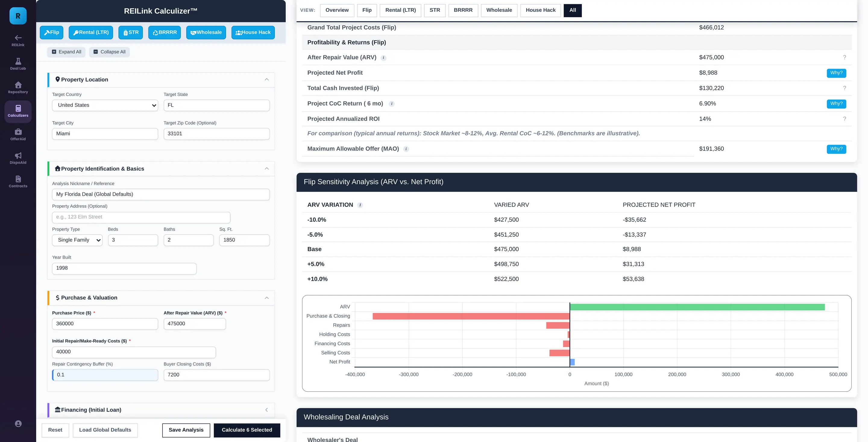Click question mark on After Repair Value row
Image resolution: width=868 pixels, height=442 pixels.
pyautogui.click(x=844, y=57)
